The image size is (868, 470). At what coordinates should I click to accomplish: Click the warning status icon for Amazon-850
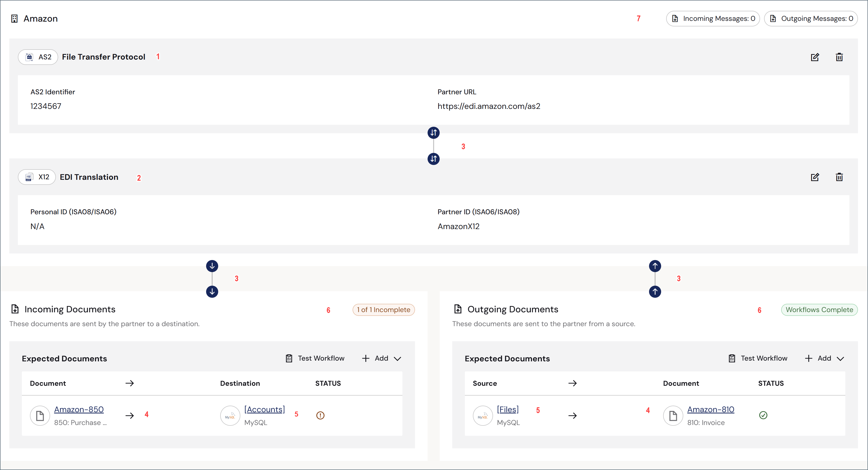click(x=320, y=415)
